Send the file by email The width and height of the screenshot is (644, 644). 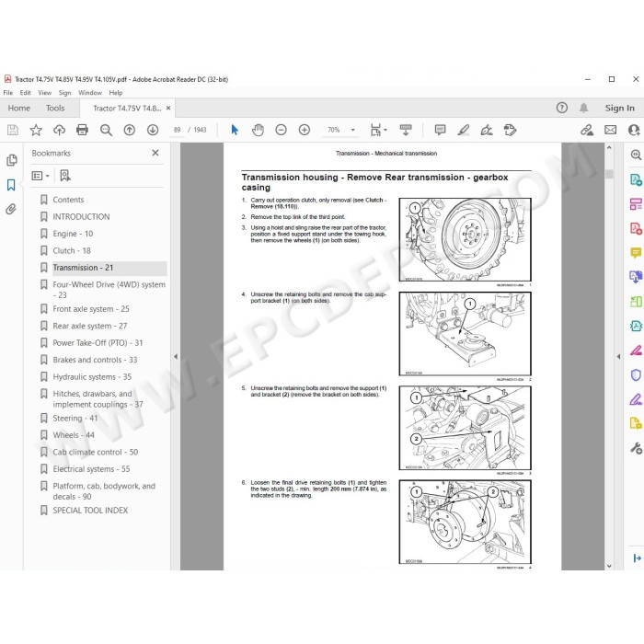click(610, 131)
